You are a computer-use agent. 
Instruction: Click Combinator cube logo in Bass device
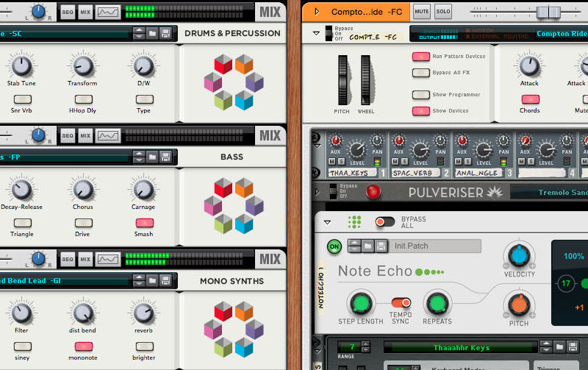[234, 206]
